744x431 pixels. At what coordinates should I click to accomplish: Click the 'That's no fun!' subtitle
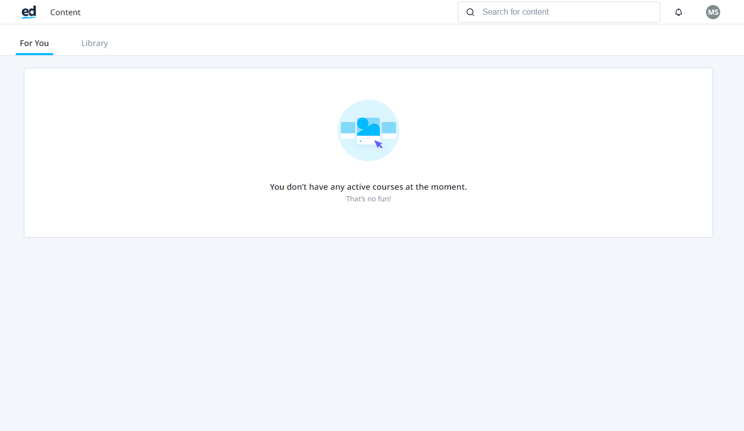pos(368,199)
